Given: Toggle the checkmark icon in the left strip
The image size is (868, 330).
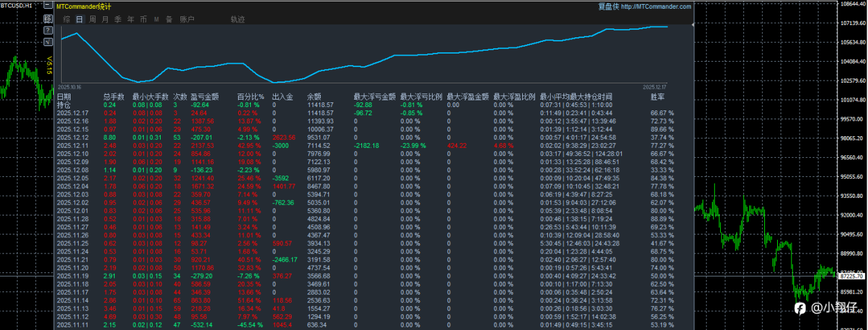Looking at the screenshot, I should coord(48,41).
